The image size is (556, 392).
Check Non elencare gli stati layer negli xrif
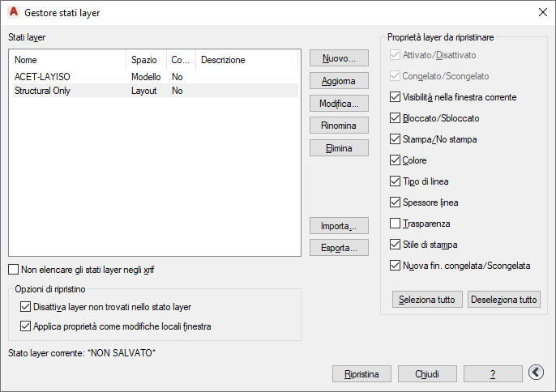13,270
